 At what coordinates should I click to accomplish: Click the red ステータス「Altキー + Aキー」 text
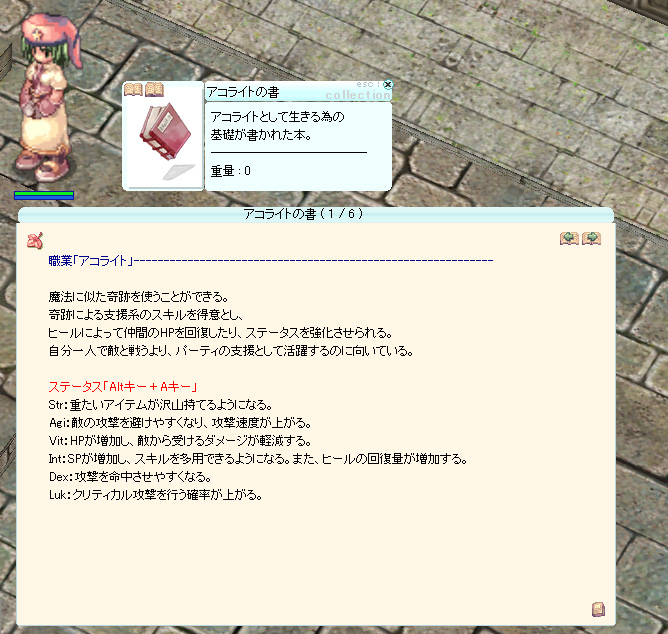point(123,386)
